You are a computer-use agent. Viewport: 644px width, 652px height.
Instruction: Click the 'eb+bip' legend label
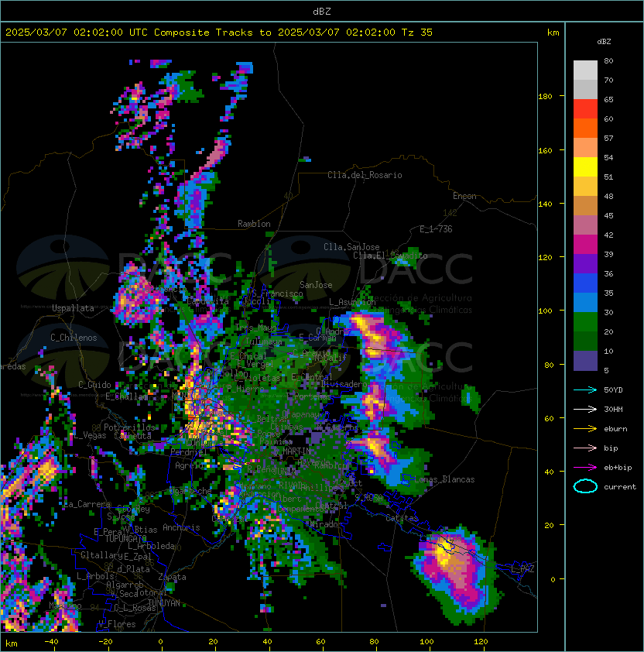tap(618, 468)
